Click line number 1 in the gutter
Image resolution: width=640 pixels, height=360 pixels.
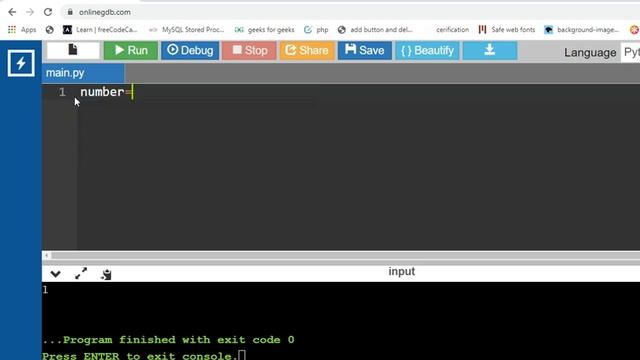[x=62, y=92]
